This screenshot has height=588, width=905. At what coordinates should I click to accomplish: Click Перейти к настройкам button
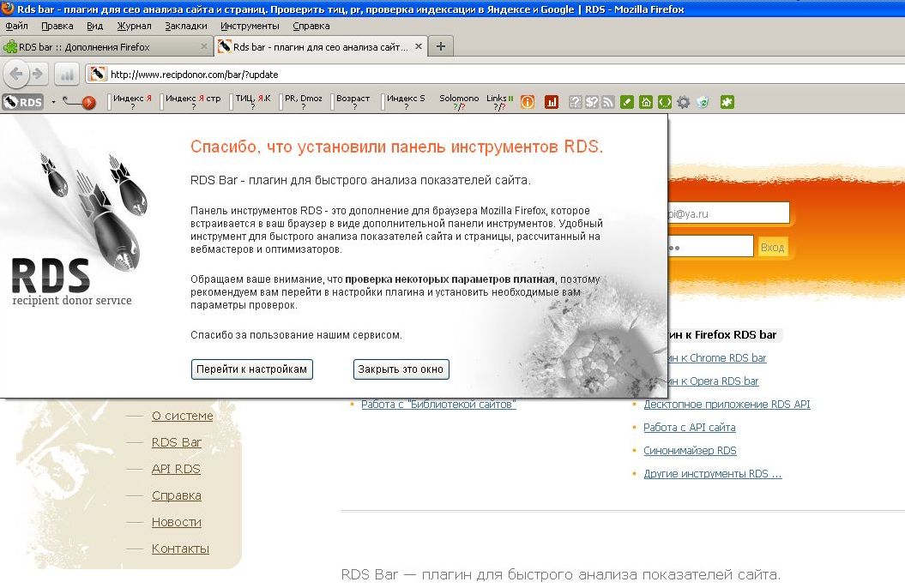click(251, 369)
